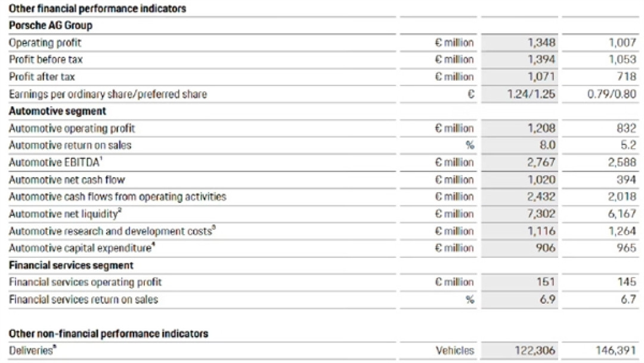
Task: Select the Profit before tax label
Action: tap(45, 60)
